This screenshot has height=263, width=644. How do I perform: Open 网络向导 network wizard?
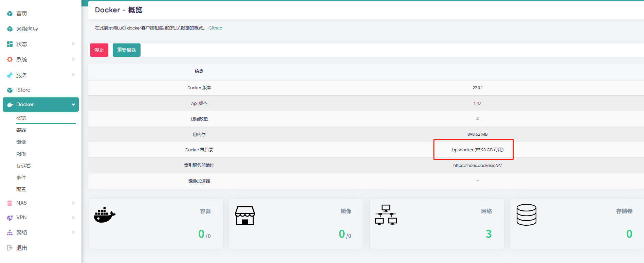point(27,29)
